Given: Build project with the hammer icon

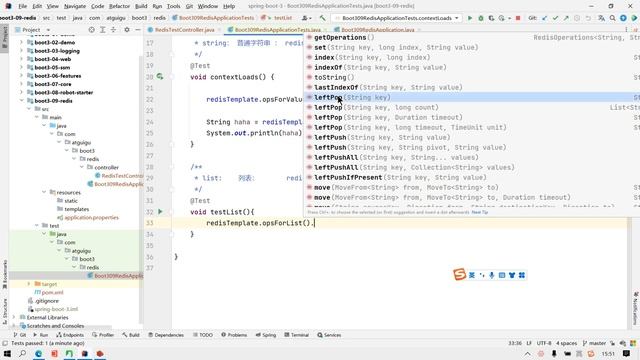Looking at the screenshot, I should pyautogui.click(x=322, y=18).
